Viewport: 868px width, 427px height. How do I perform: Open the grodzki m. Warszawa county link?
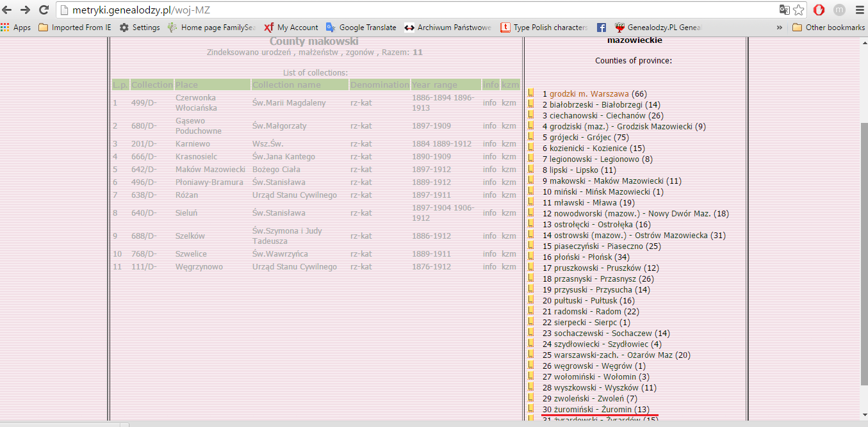(x=589, y=94)
